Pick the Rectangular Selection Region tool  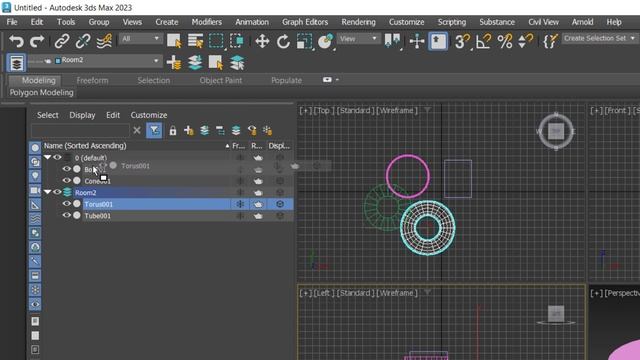pos(216,41)
